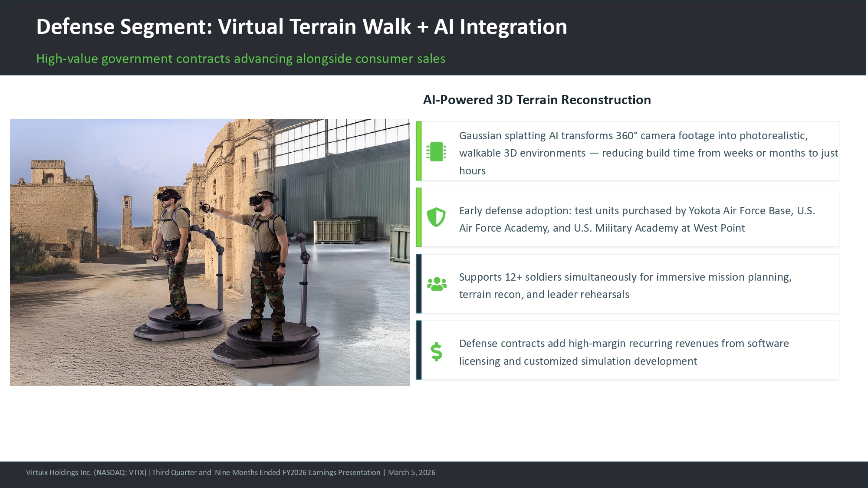Screen dimensions: 868x488
Task: Click the green shield icon
Action: pos(436,217)
